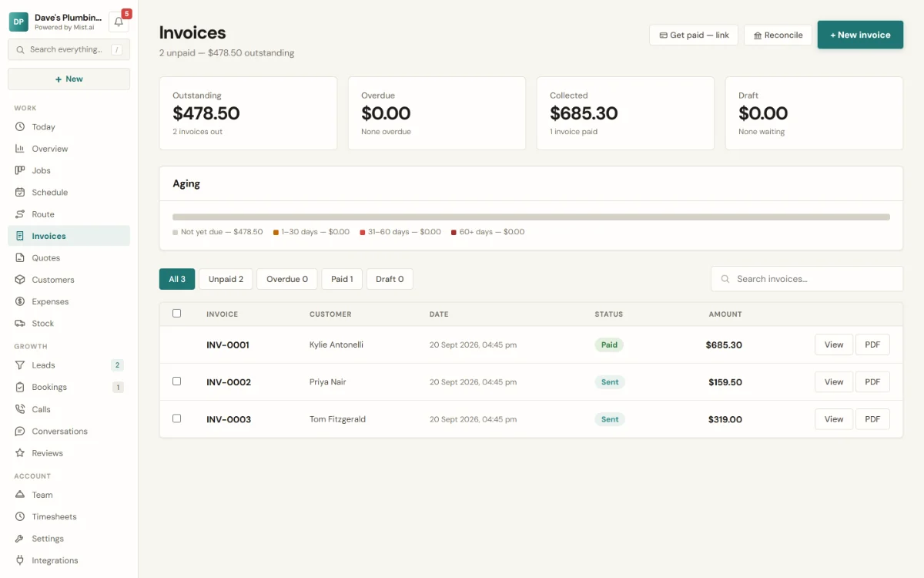The image size is (924, 578).
Task: Create a new invoice
Action: 860,35
